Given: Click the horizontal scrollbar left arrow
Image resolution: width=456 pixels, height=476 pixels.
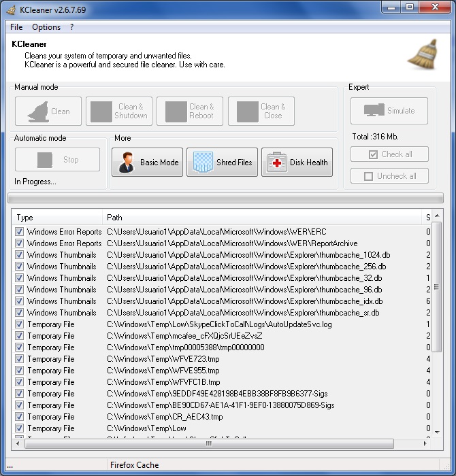Looking at the screenshot, I should [18, 443].
